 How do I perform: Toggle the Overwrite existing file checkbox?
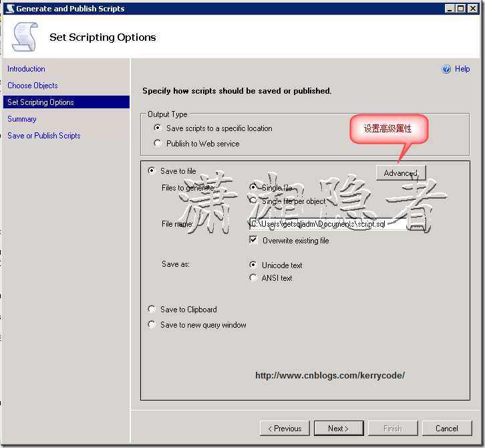tap(253, 240)
